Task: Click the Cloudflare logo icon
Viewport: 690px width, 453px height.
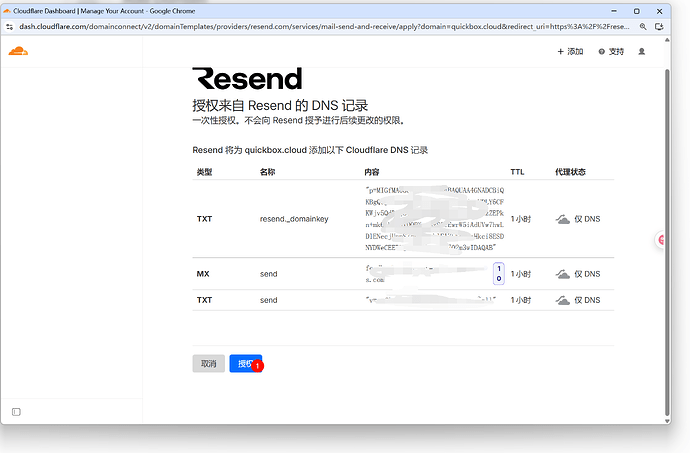Action: point(18,51)
